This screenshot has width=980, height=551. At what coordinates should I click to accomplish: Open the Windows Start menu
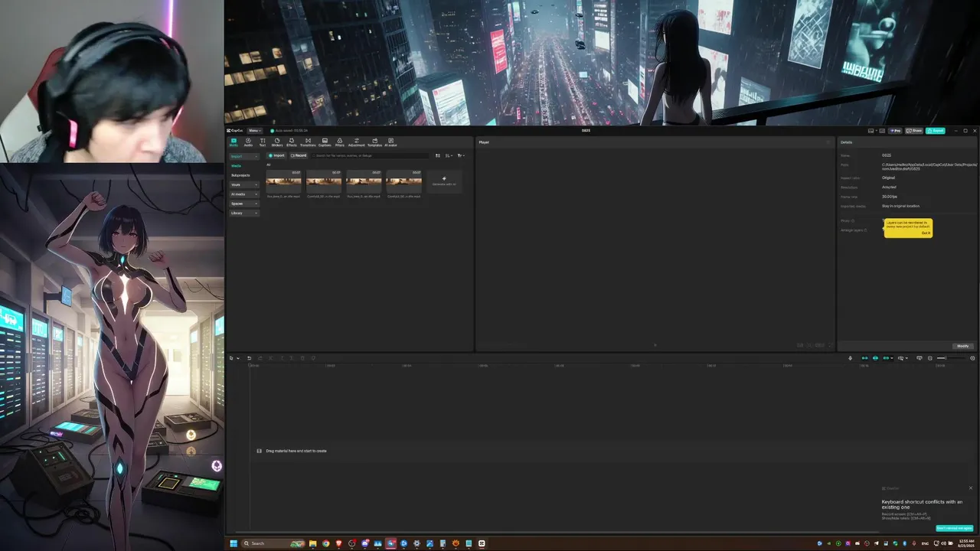click(234, 543)
